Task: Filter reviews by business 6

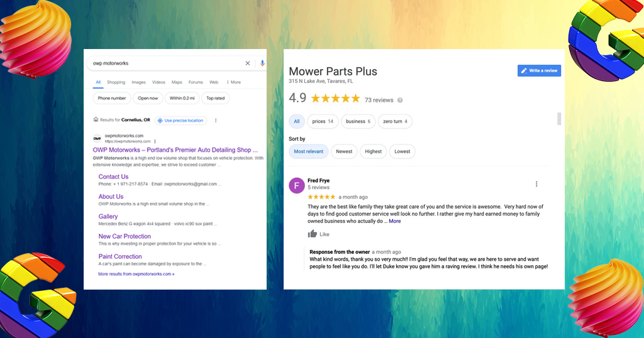Action: click(358, 121)
